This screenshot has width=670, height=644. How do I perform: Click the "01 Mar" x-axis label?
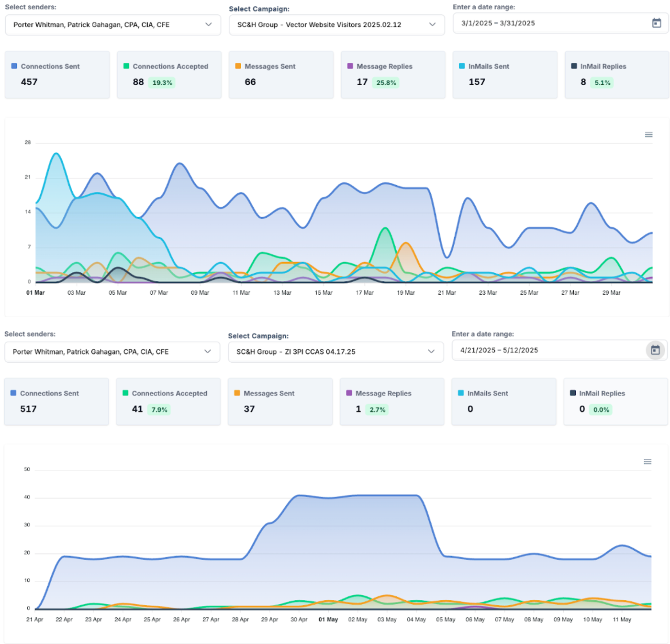click(x=35, y=292)
